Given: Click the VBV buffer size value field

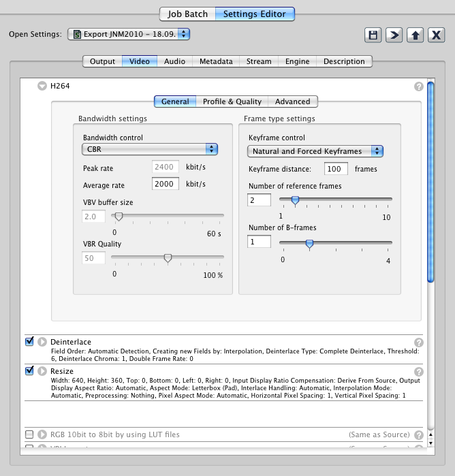Looking at the screenshot, I should click(93, 217).
